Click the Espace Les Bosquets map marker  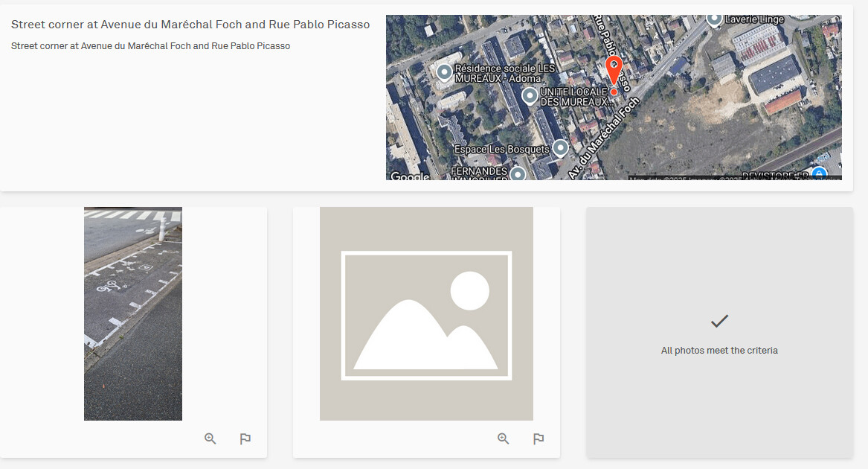pyautogui.click(x=561, y=148)
